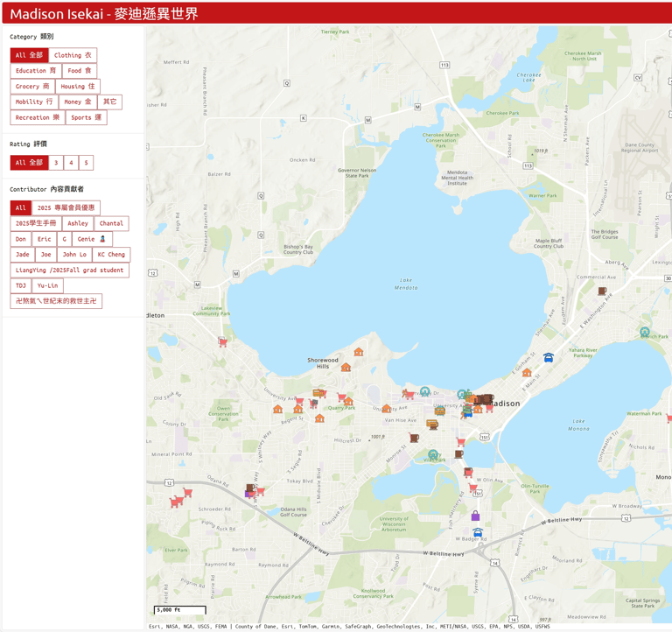The width and height of the screenshot is (672, 632).
Task: Select the All 全部 category filter
Action: point(29,55)
